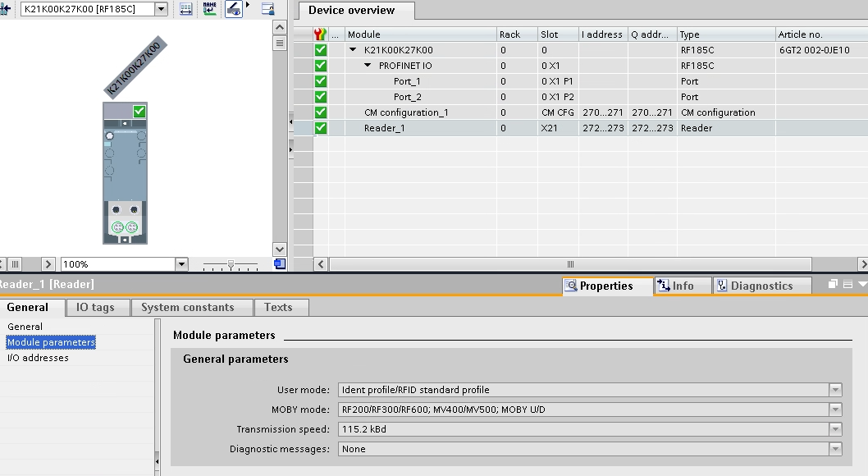Switch to the System constants tab
868x476 pixels.
point(191,307)
